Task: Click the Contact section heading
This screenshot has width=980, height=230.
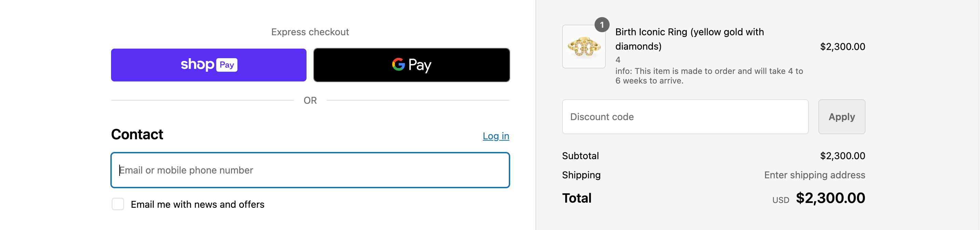Action: click(137, 135)
